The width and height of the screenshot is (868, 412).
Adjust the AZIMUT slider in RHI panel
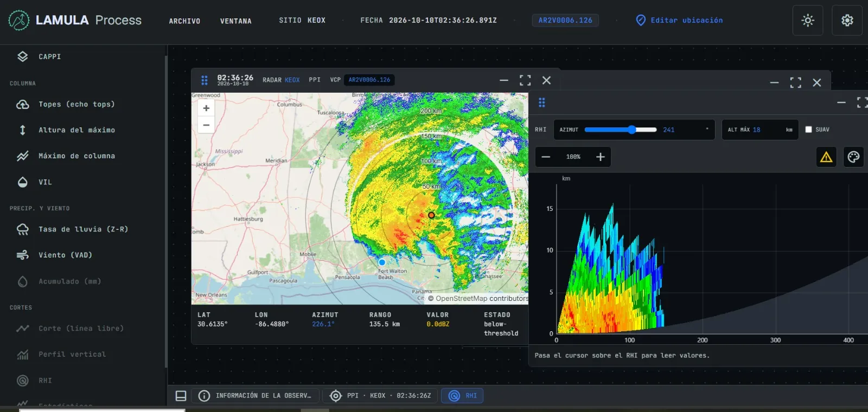[x=621, y=130]
